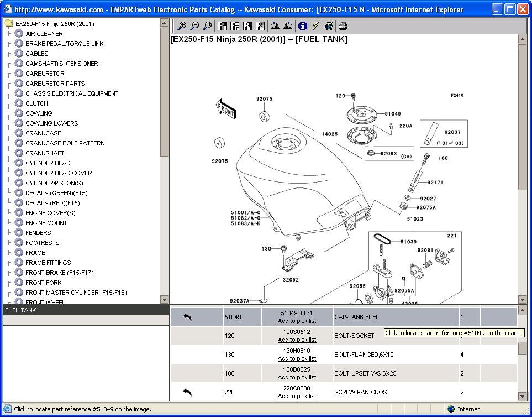Click the figure-with-handles toolbar icon
532x417 pixels.
tap(328, 26)
